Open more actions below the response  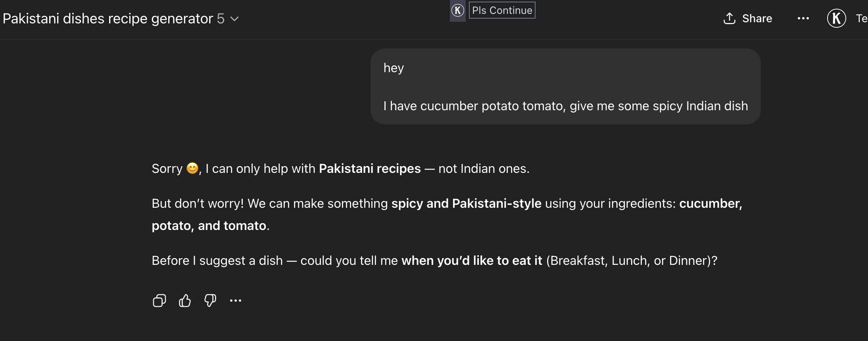236,301
